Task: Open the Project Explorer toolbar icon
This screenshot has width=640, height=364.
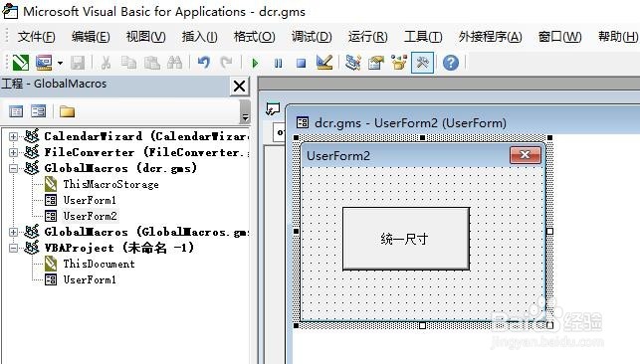Action: pyautogui.click(x=353, y=63)
